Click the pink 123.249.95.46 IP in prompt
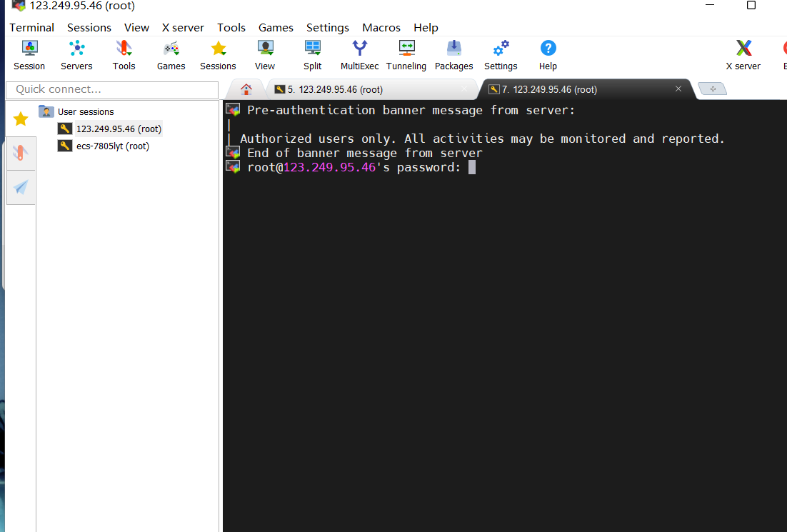787x532 pixels. (x=329, y=167)
